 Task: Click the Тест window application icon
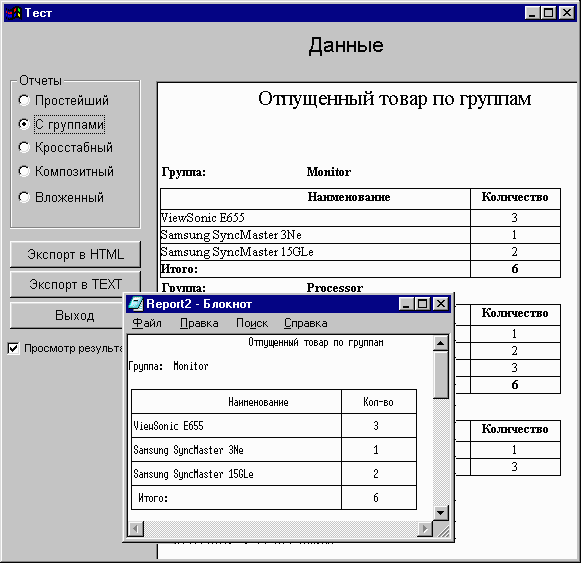click(x=13, y=13)
